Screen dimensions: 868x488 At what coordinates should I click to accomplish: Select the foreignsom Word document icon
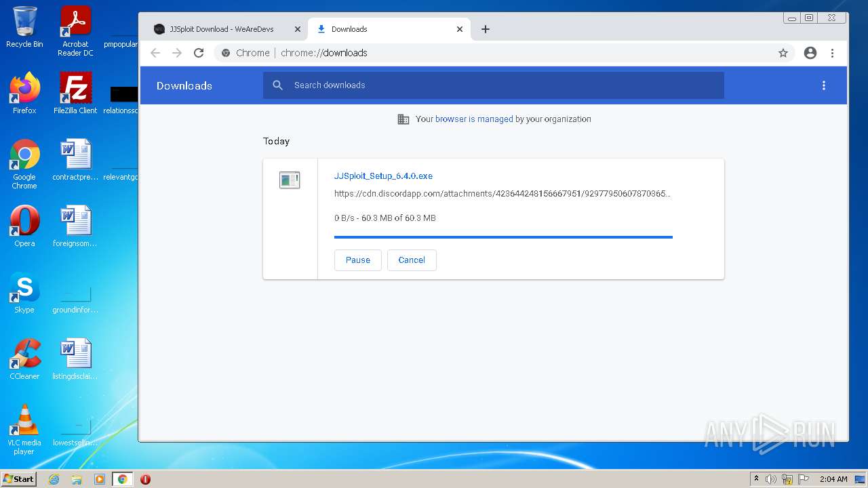click(75, 226)
